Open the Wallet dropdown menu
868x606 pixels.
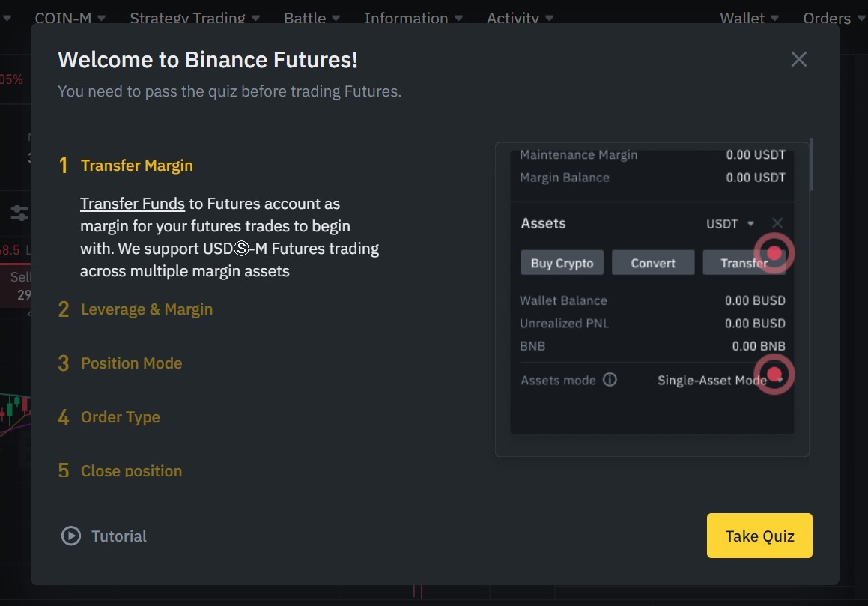click(749, 18)
